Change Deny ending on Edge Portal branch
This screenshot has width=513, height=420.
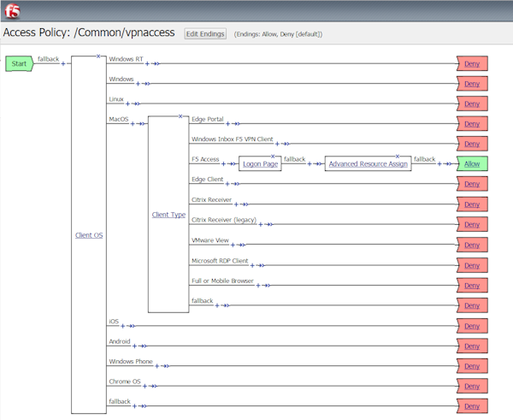tap(472, 124)
